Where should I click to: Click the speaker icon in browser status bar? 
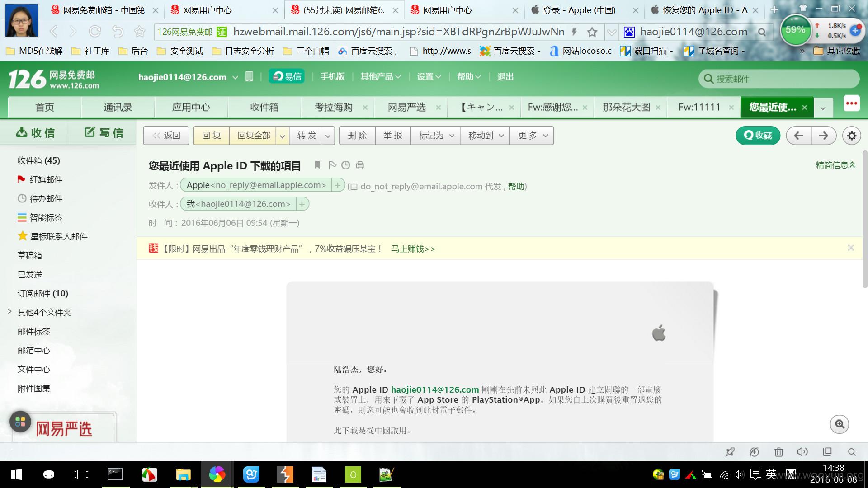(802, 452)
